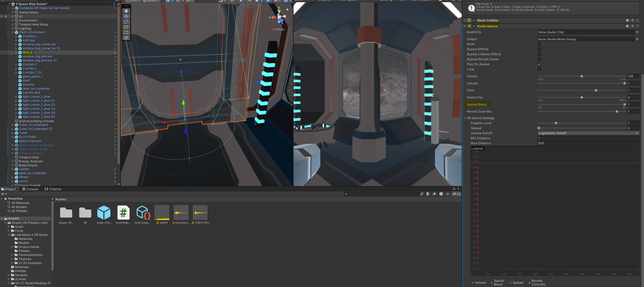Click the Project panel lock icon
Screen dimensions: 644x287
pyautogui.click(x=454, y=189)
